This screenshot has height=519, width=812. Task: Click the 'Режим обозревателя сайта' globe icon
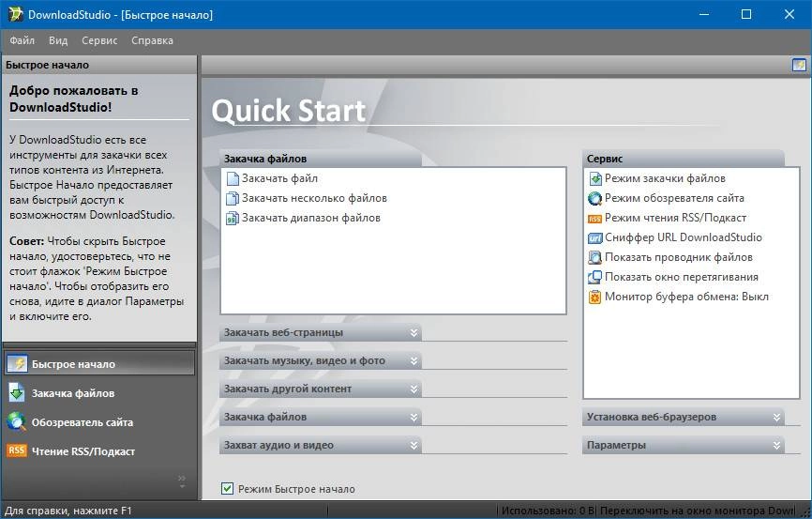click(595, 199)
